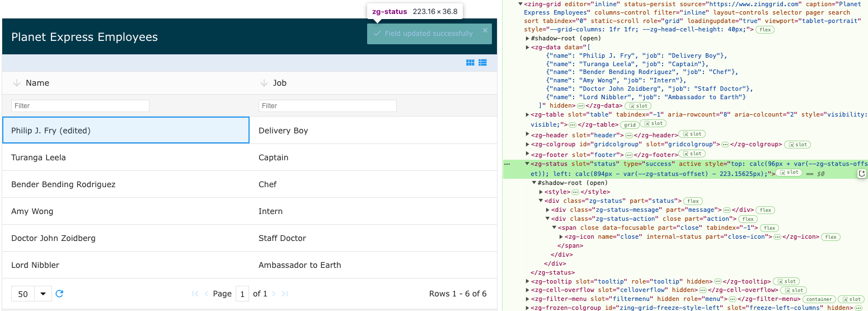Viewport: 868px width, 311px height.
Task: Go to last page in pager
Action: (285, 294)
